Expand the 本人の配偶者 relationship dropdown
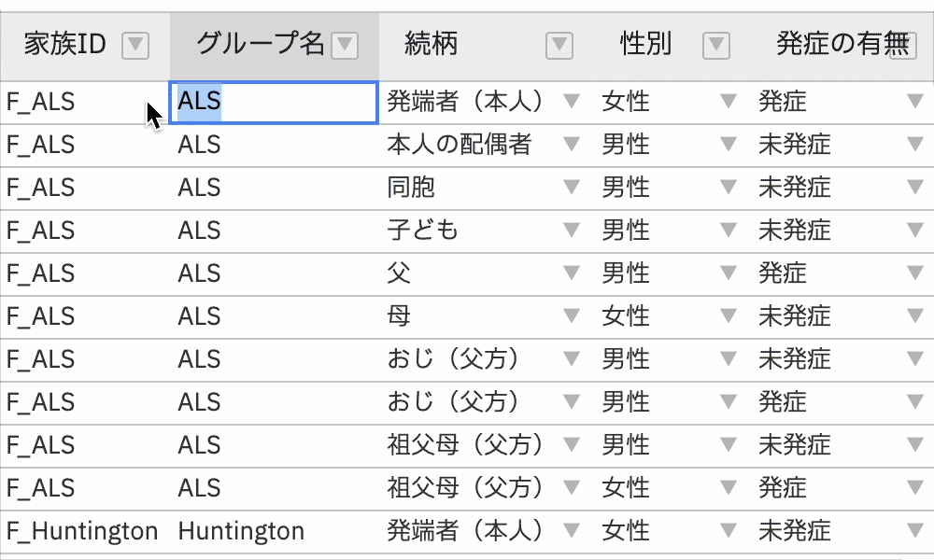 pos(571,145)
